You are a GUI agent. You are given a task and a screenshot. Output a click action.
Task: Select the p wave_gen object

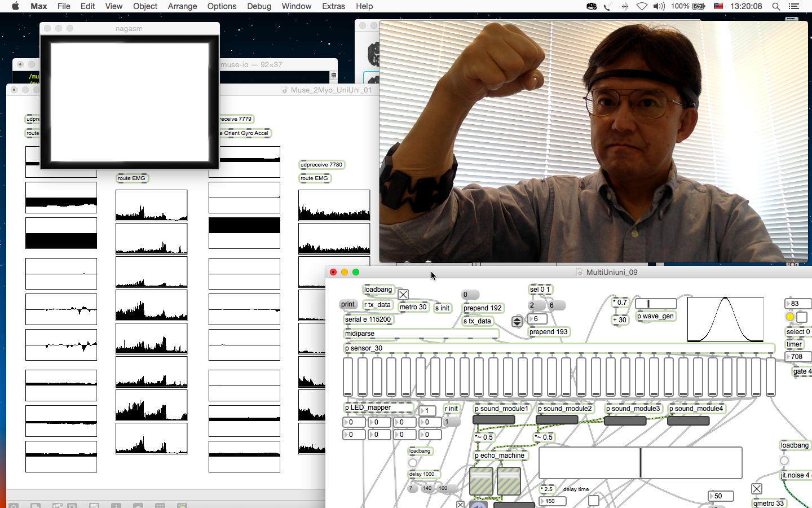(x=656, y=316)
